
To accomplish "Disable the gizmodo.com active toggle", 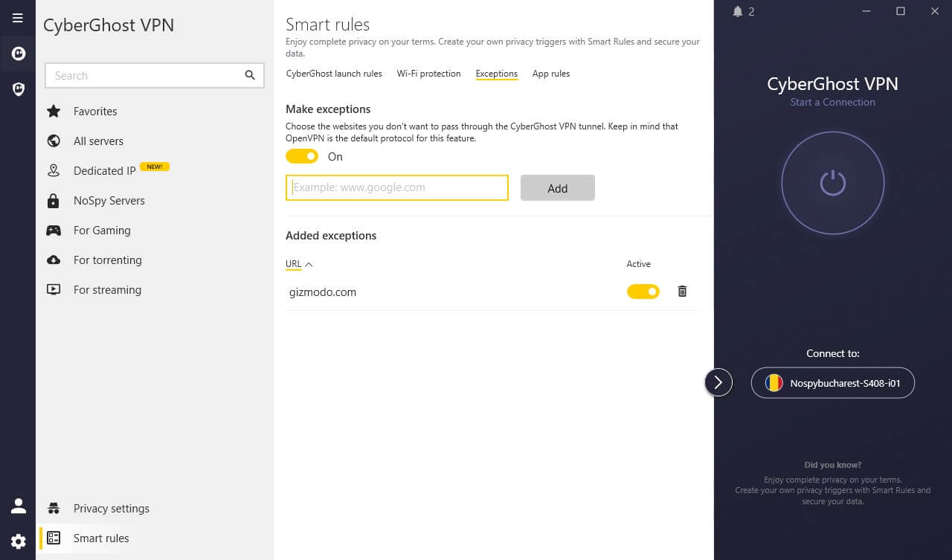I will pyautogui.click(x=643, y=292).
